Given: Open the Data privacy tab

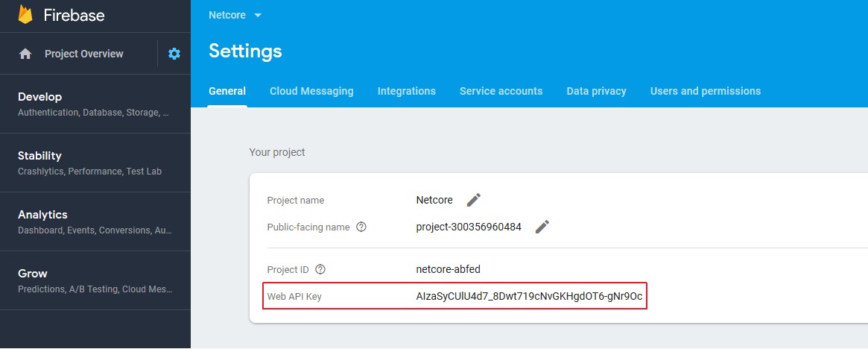Looking at the screenshot, I should (596, 91).
